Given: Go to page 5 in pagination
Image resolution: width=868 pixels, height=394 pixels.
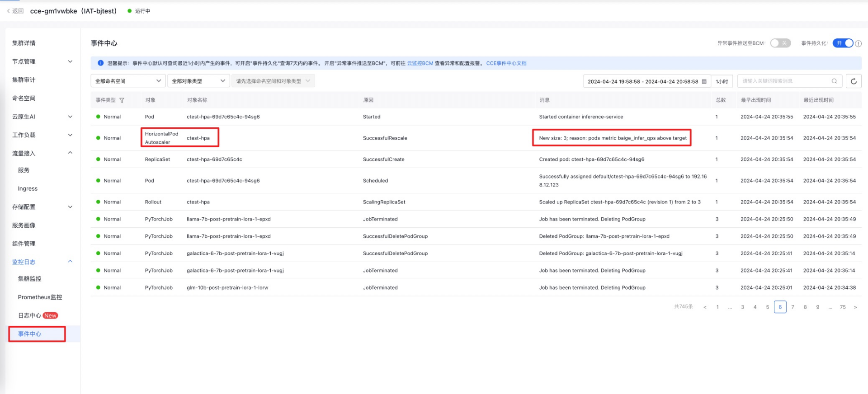Looking at the screenshot, I should [x=768, y=307].
